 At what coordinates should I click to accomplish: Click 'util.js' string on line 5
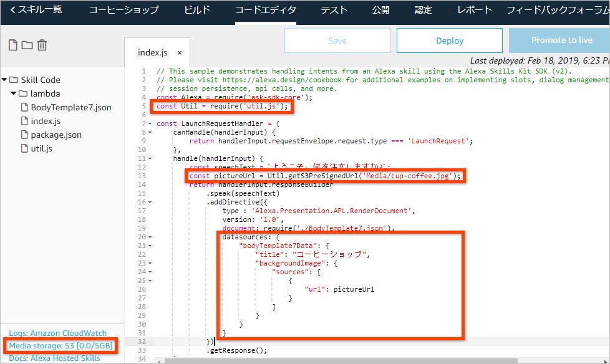click(x=261, y=106)
